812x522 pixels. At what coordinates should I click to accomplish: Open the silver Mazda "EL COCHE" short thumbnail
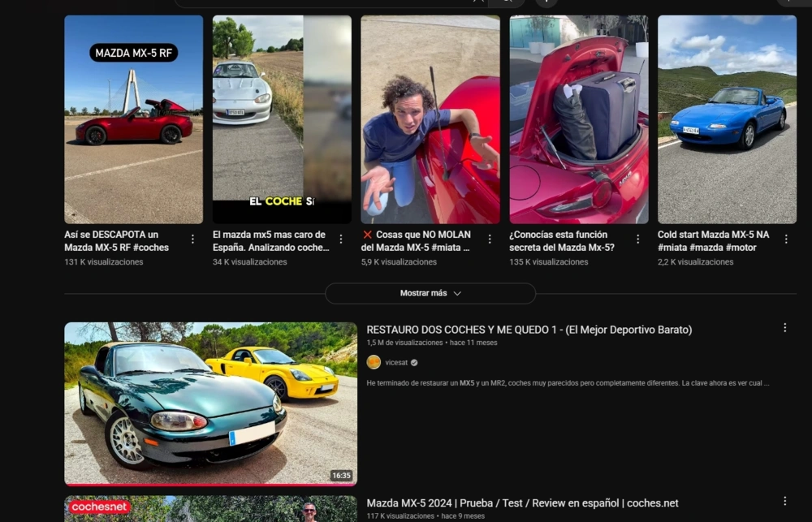point(282,119)
